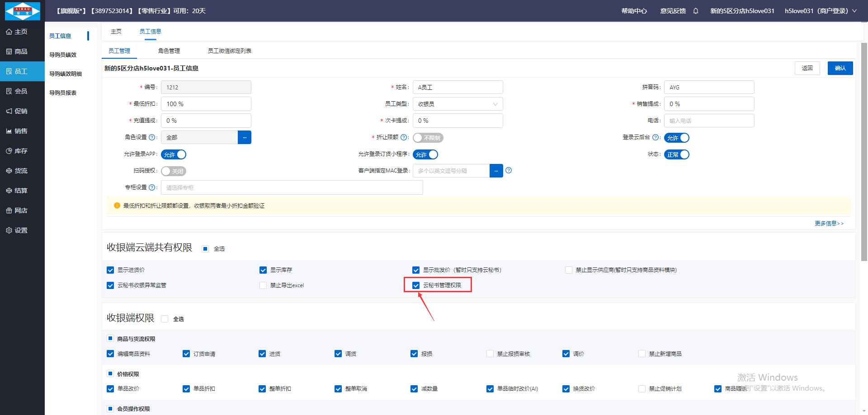868x415 pixels.
Task: Check 禁止报损审核 checkbox
Action: [x=490, y=354]
